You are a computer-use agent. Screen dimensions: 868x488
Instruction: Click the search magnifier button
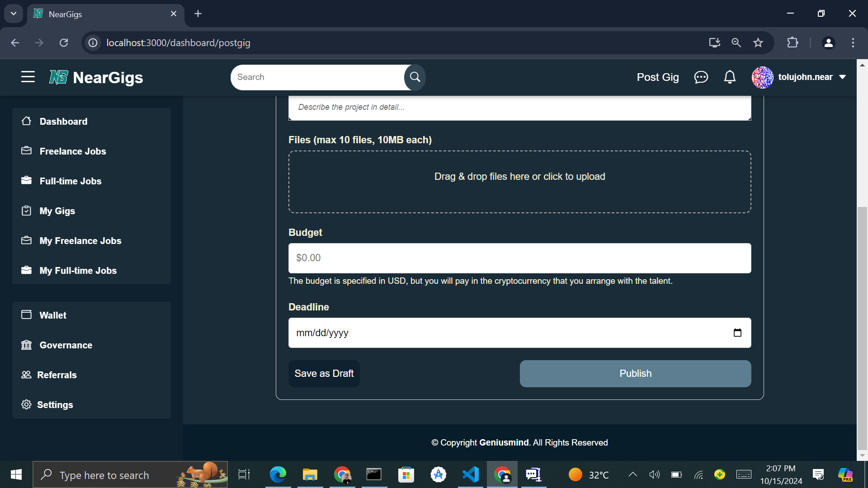(x=415, y=77)
